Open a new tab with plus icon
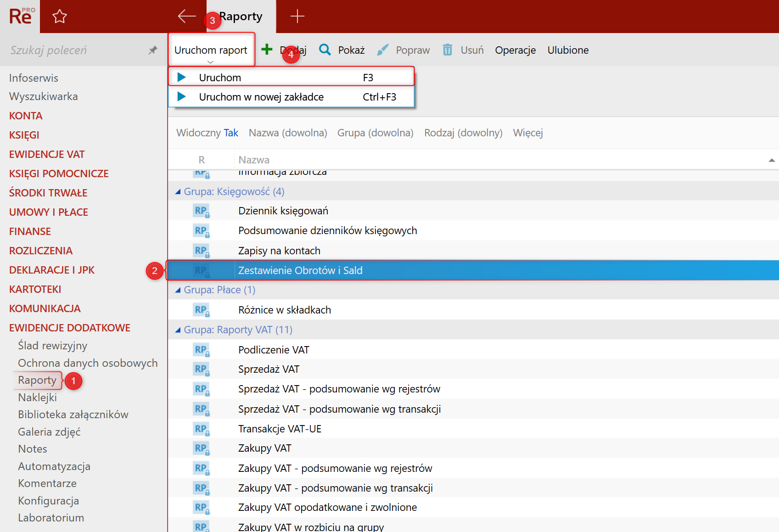This screenshot has height=532, width=779. pyautogui.click(x=297, y=16)
